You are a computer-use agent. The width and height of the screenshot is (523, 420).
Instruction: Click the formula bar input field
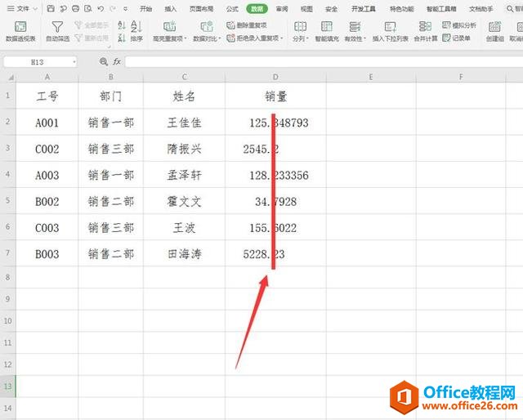coord(324,62)
